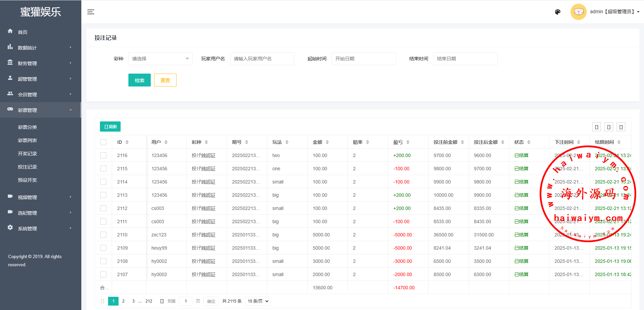
Task: Check the row checkbox for ID 2110
Action: tap(103, 235)
